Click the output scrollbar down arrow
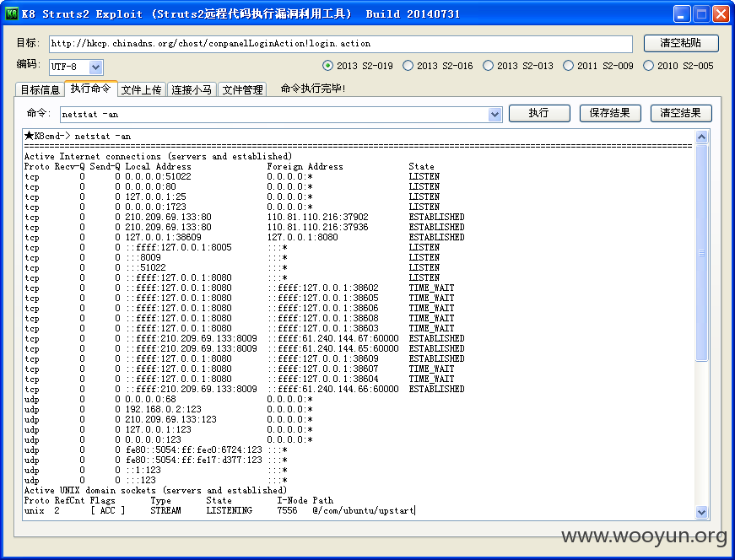Screen dimensions: 735x560 (701, 512)
